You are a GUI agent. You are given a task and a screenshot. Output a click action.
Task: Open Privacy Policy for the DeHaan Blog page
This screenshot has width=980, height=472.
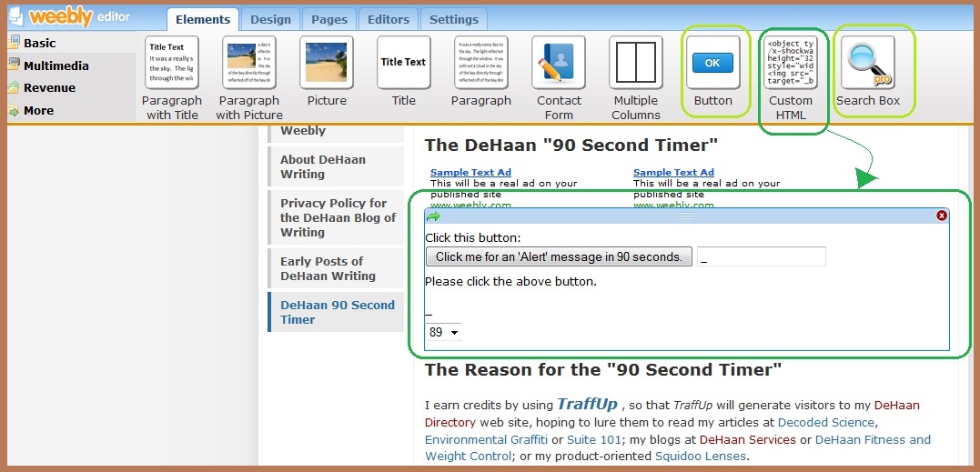click(336, 217)
